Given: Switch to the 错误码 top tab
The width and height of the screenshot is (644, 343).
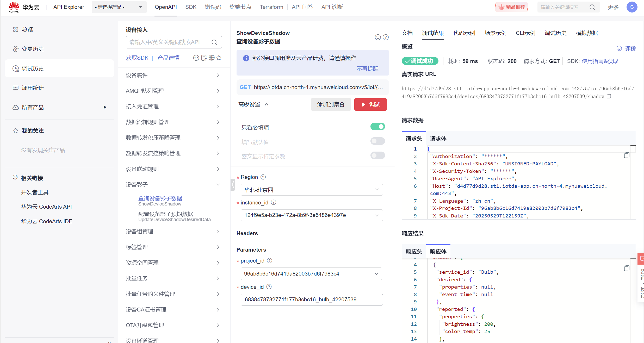Looking at the screenshot, I should [x=213, y=7].
